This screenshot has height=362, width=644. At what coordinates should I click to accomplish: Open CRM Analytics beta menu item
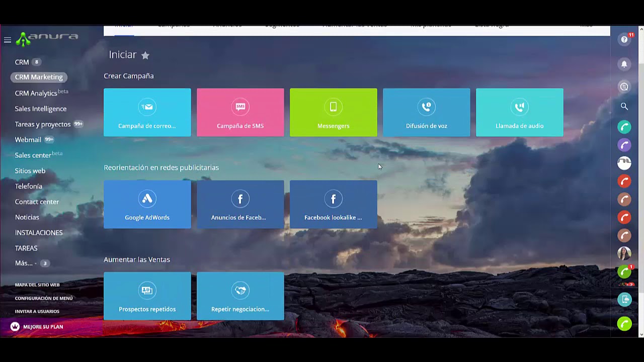click(x=41, y=93)
